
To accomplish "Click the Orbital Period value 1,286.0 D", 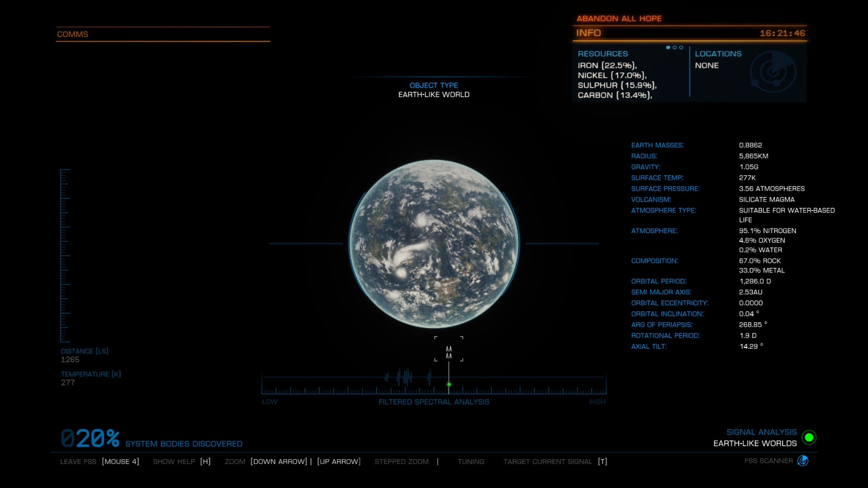I will click(755, 281).
